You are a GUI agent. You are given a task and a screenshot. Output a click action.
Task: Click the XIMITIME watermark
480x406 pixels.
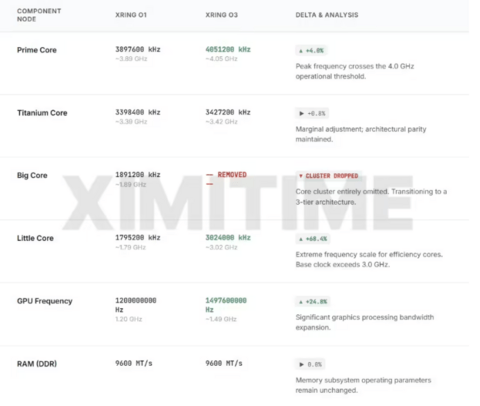pyautogui.click(x=237, y=203)
